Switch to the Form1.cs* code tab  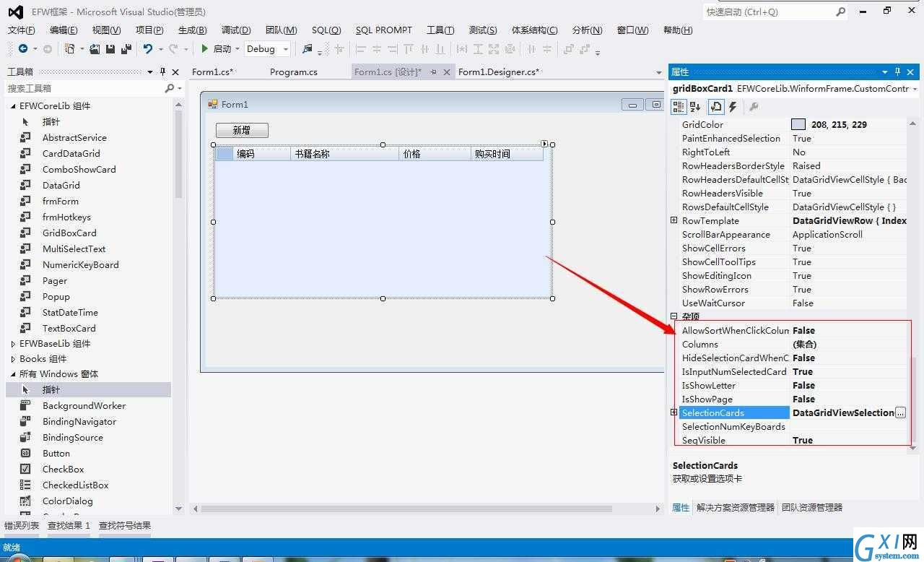(212, 72)
